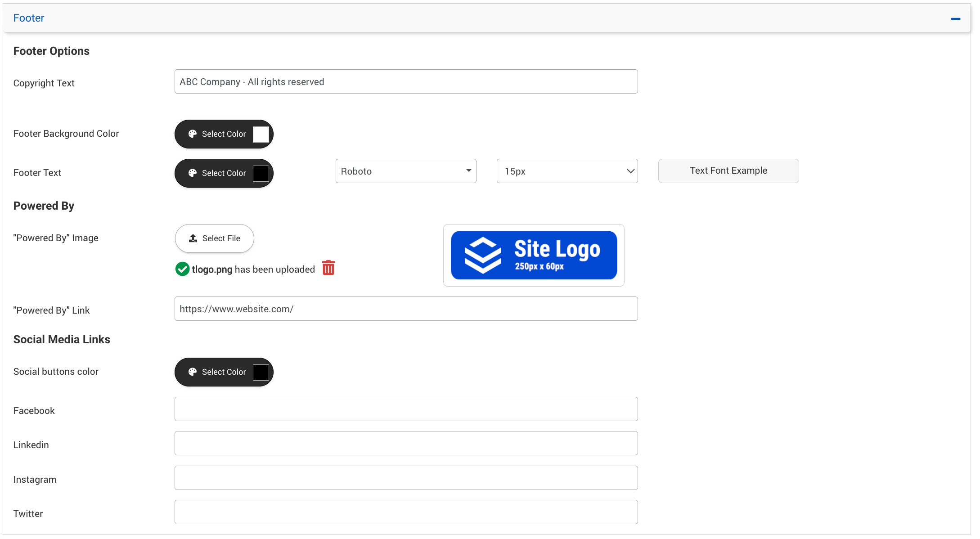The width and height of the screenshot is (980, 539).
Task: Click the Footer panel header title
Action: (29, 18)
